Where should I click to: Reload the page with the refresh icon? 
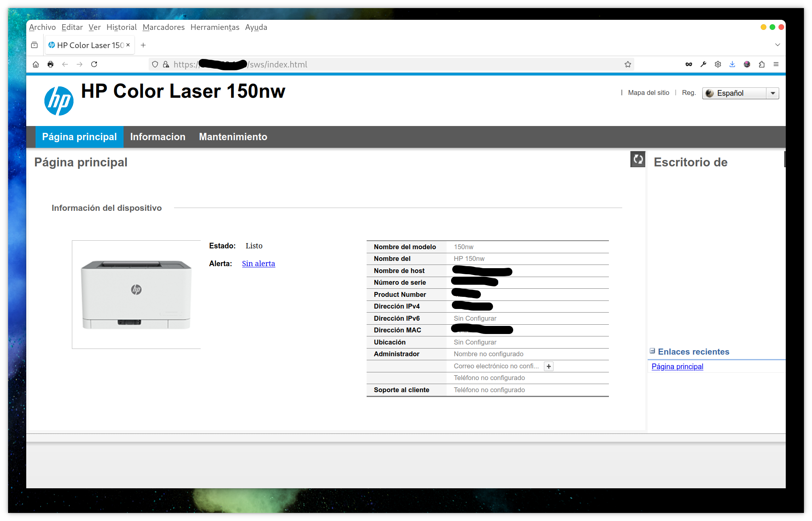click(94, 64)
